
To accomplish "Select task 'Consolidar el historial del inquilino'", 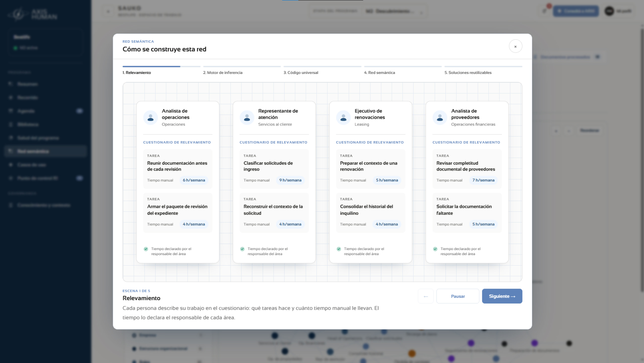I will tap(371, 213).
